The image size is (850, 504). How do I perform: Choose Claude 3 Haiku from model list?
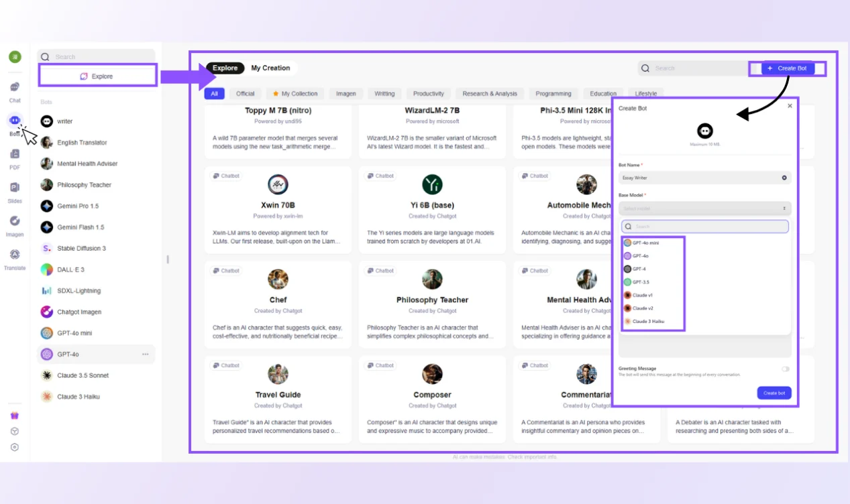(x=647, y=321)
